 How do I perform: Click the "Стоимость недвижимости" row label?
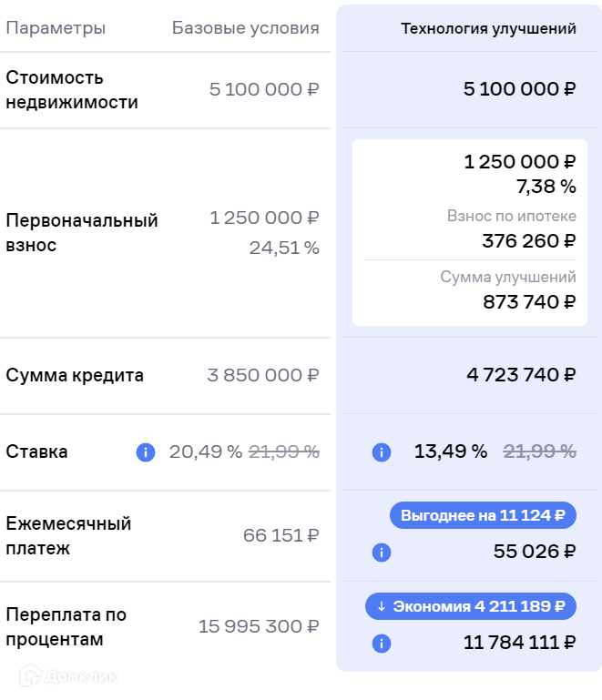pos(72,90)
